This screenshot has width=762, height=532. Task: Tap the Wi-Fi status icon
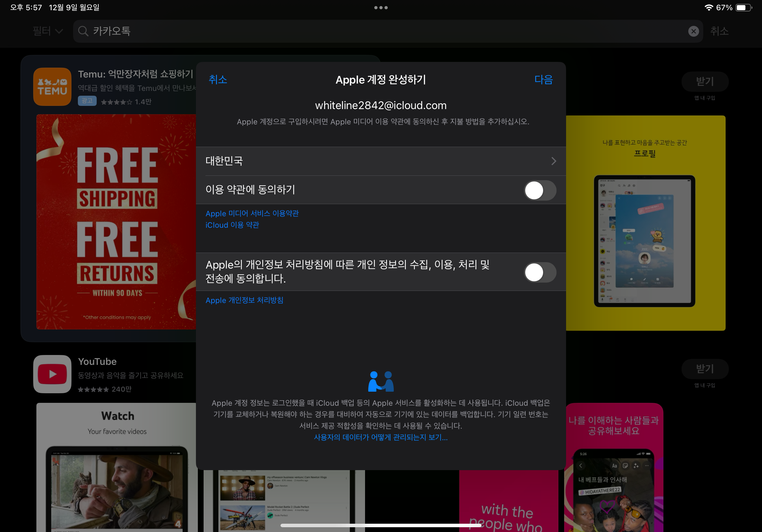(x=708, y=7)
